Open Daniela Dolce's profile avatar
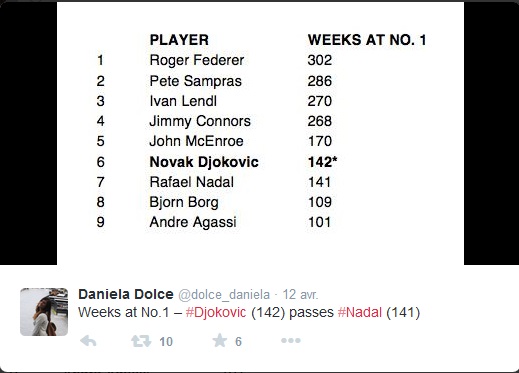The height and width of the screenshot is (373, 519). point(44,312)
